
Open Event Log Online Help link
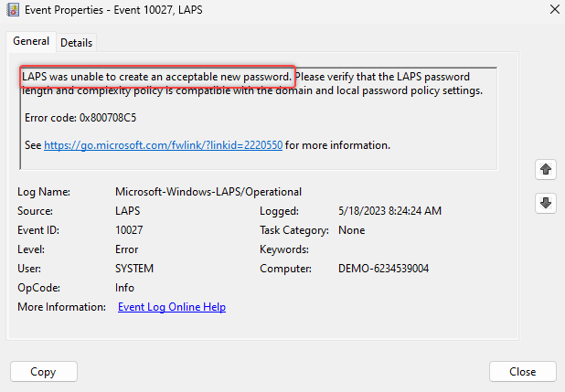[172, 307]
